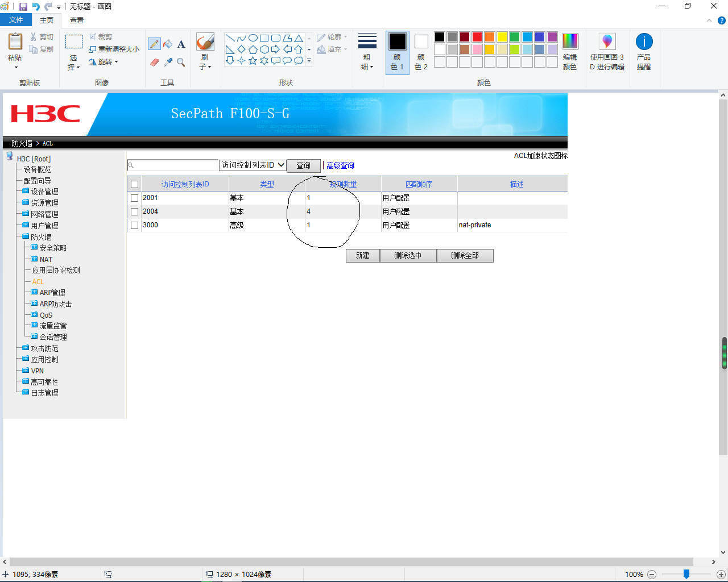The height and width of the screenshot is (582, 728).
Task: Select the Fill with color bucket tool
Action: coord(168,44)
